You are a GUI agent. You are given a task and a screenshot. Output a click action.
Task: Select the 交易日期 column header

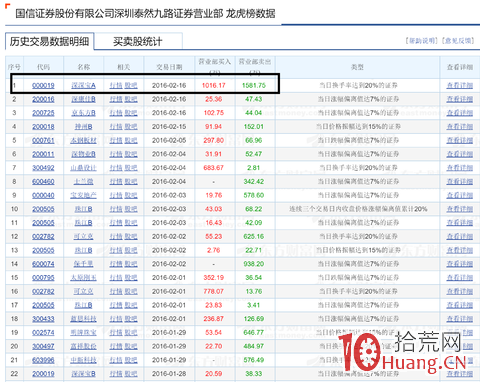[169, 67]
